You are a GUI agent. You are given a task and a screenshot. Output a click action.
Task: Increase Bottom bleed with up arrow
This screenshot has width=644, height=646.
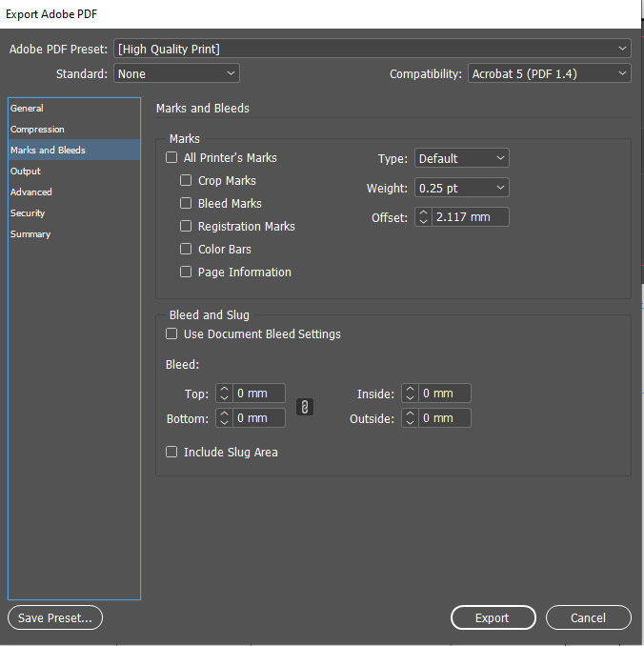point(224,414)
